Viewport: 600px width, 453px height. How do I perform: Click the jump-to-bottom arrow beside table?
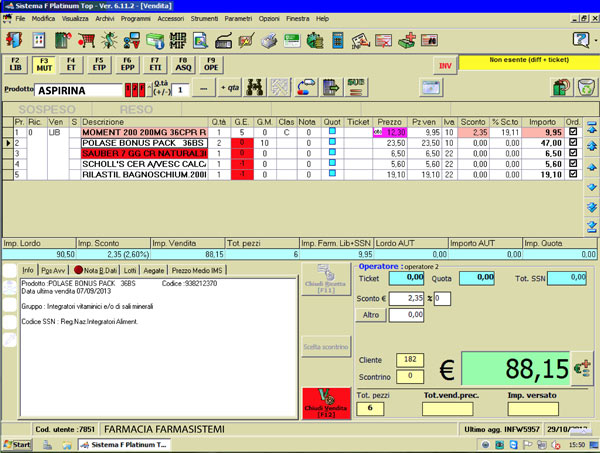[592, 226]
